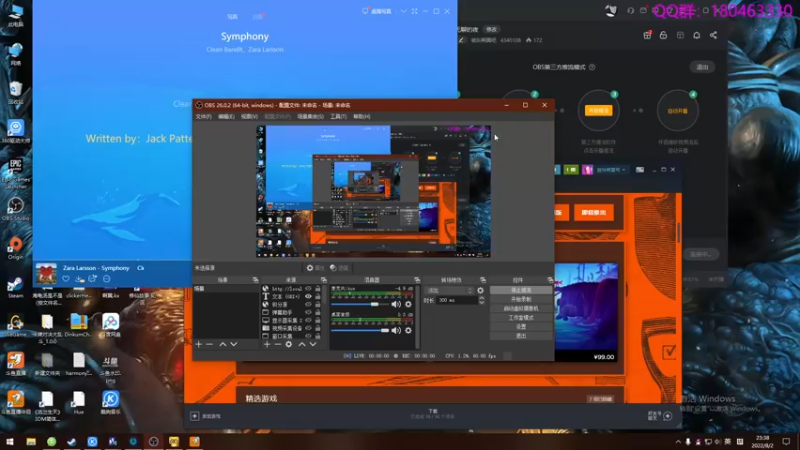Open Windows Start menu
800x450 pixels.
tap(10, 442)
